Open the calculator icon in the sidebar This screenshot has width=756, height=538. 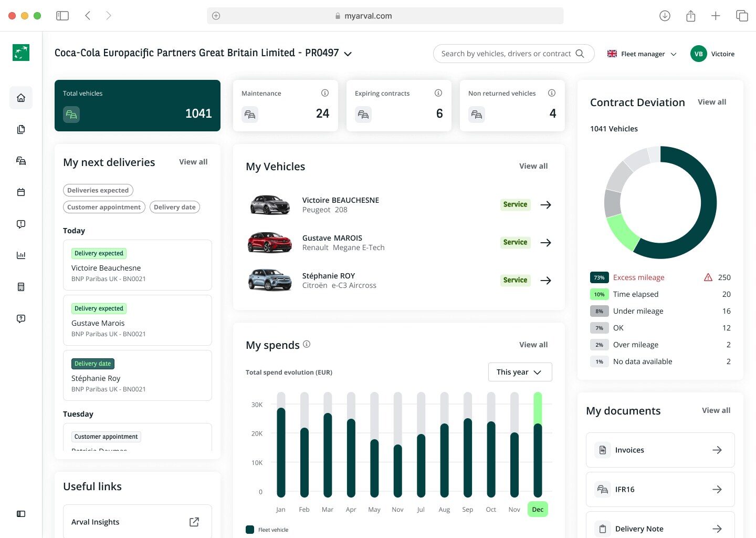(x=21, y=287)
